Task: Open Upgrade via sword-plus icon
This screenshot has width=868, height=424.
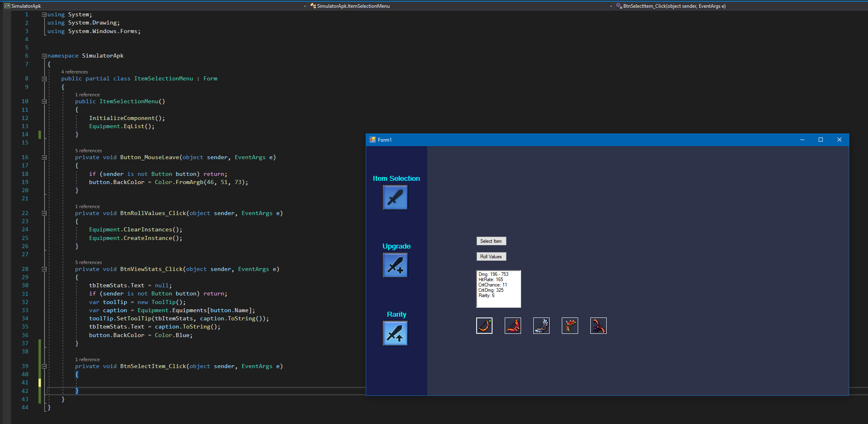Action: 395,265
